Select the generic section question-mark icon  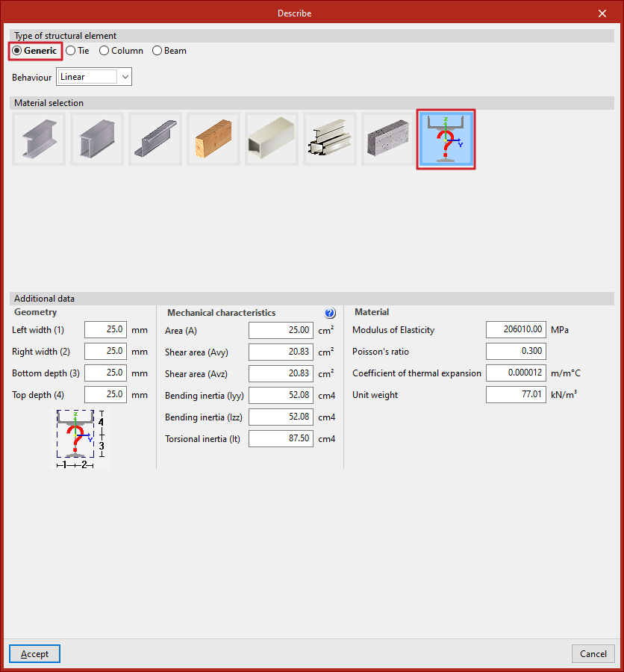(x=446, y=140)
